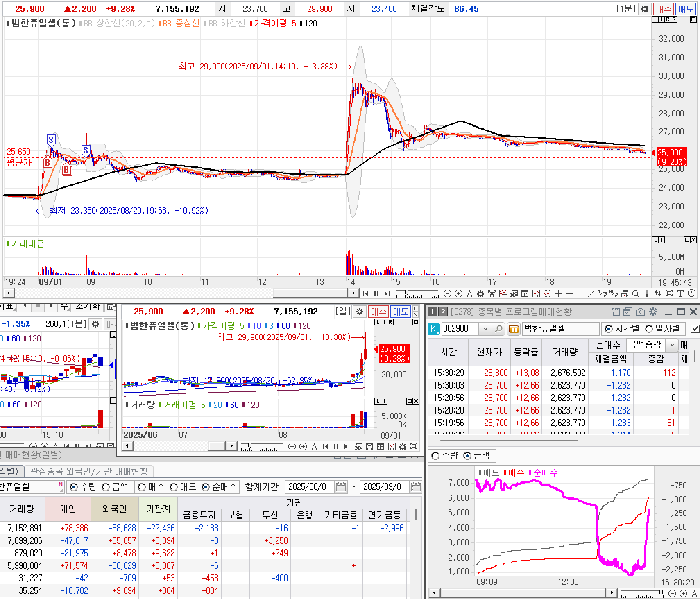The image size is (700, 599).
Task: Click the stock code search magnifier next to 382900
Action: 498,329
